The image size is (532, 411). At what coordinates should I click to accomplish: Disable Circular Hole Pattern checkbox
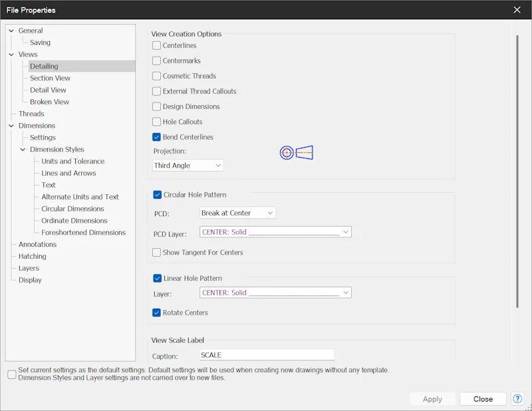click(x=157, y=195)
